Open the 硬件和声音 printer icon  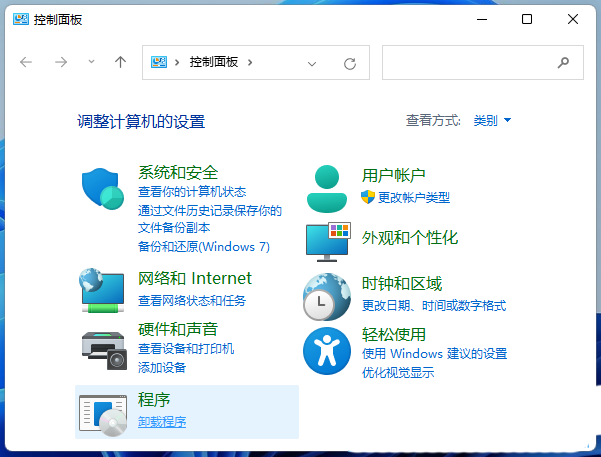coord(104,350)
